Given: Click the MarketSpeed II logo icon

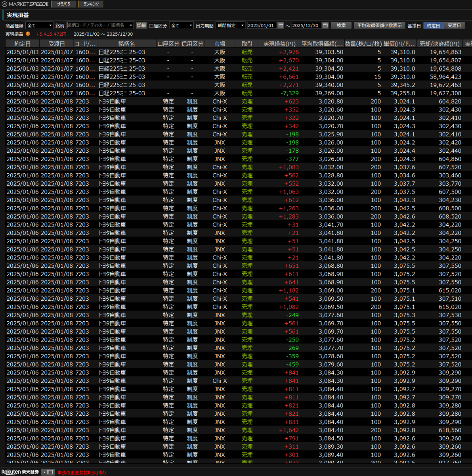Looking at the screenshot, I should pos(4,4).
